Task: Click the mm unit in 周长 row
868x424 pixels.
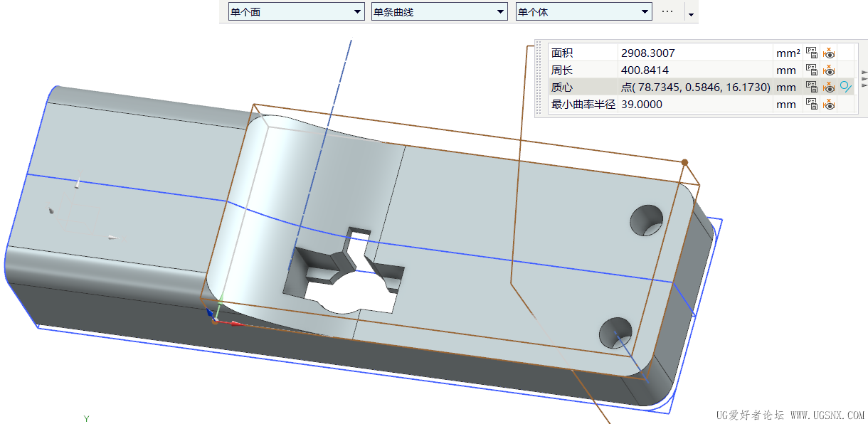Action: tap(786, 70)
